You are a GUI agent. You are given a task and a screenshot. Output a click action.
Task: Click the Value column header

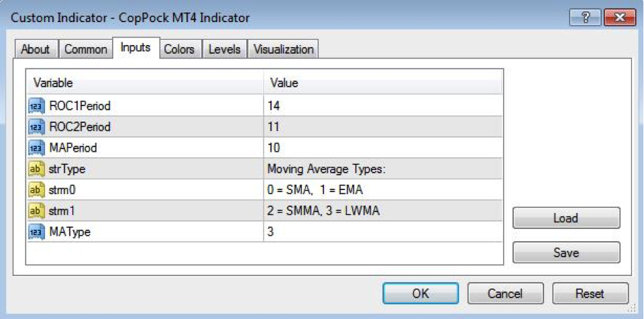[x=383, y=83]
